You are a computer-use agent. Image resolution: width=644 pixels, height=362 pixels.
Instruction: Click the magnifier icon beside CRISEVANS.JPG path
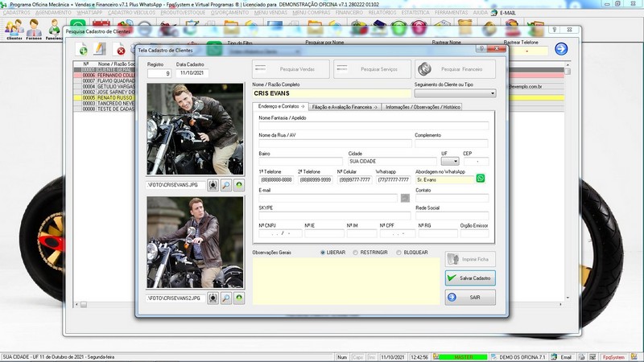(x=225, y=185)
